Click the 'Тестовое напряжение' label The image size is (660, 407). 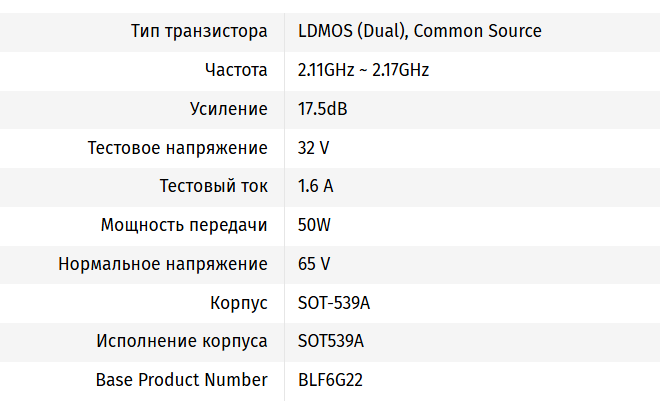point(178,148)
